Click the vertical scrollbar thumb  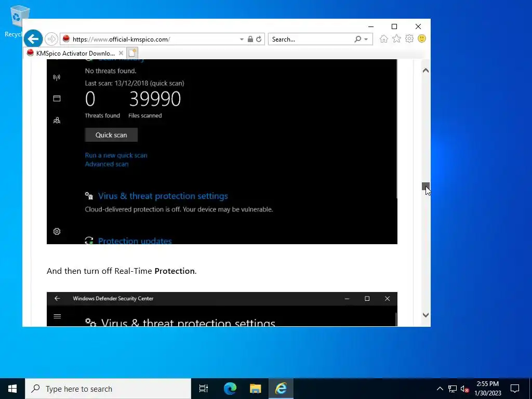click(425, 187)
